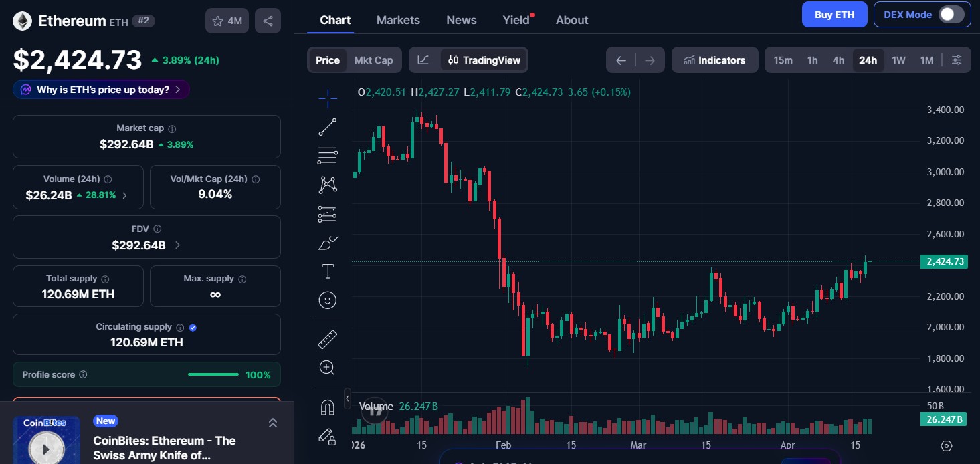Select the Measure ruler tool
980x464 pixels.
pyautogui.click(x=327, y=338)
